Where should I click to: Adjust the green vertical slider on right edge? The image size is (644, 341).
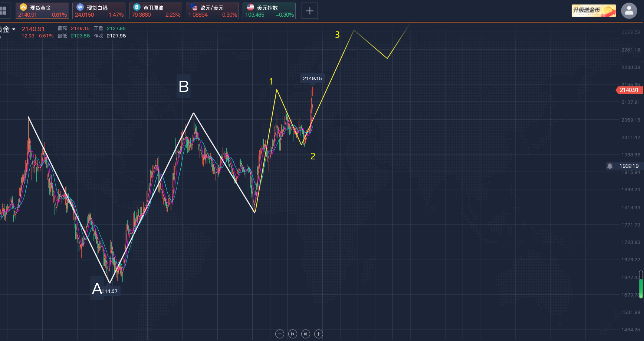coord(641,285)
